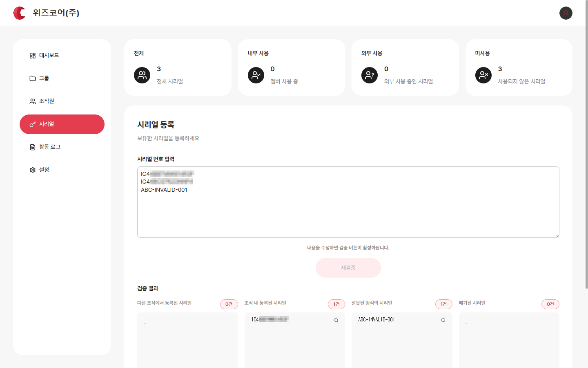Click the people icon beside 조직원
588x368 pixels.
(x=33, y=101)
